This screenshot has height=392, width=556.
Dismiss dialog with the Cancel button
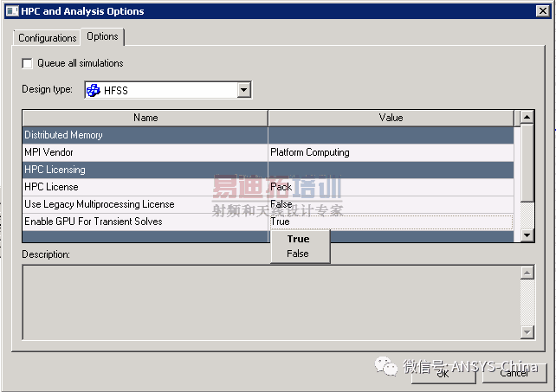(x=514, y=374)
